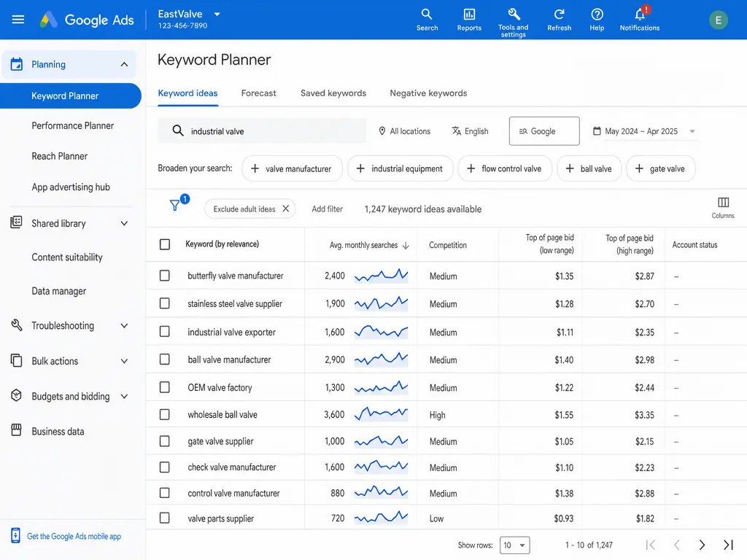This screenshot has width=747, height=560.
Task: Check OEM valve factory row
Action: pyautogui.click(x=165, y=387)
